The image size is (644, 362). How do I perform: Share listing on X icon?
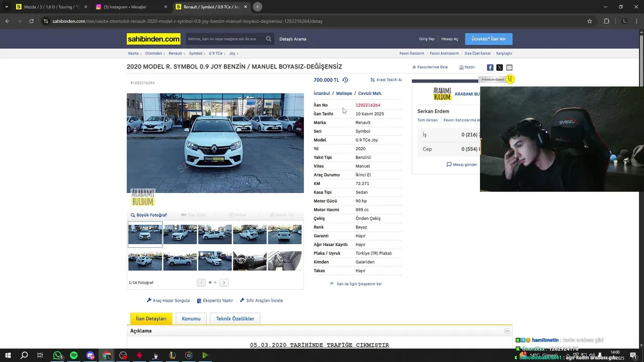coord(500,67)
